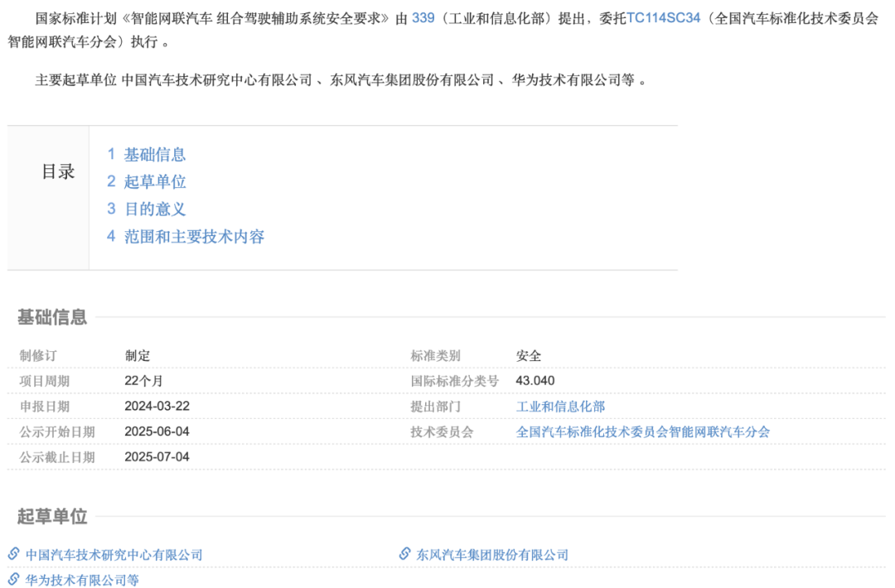Open the 339 department link in intro
The height and width of the screenshot is (588, 895).
[423, 17]
